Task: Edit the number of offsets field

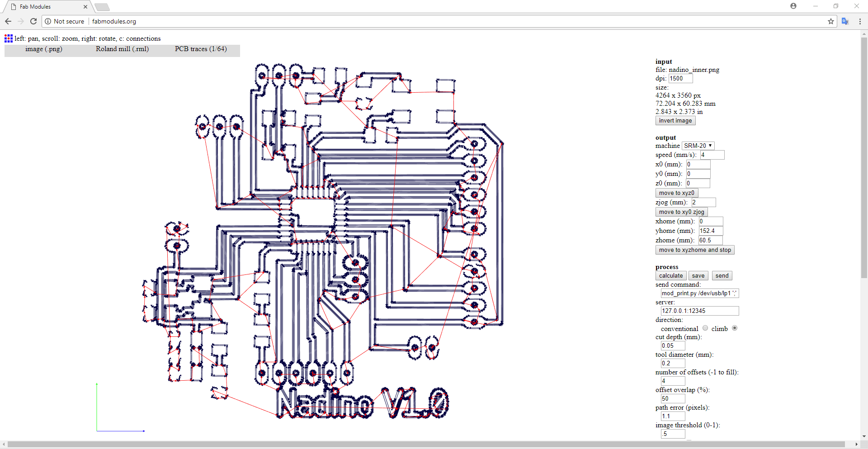Action: pyautogui.click(x=673, y=381)
